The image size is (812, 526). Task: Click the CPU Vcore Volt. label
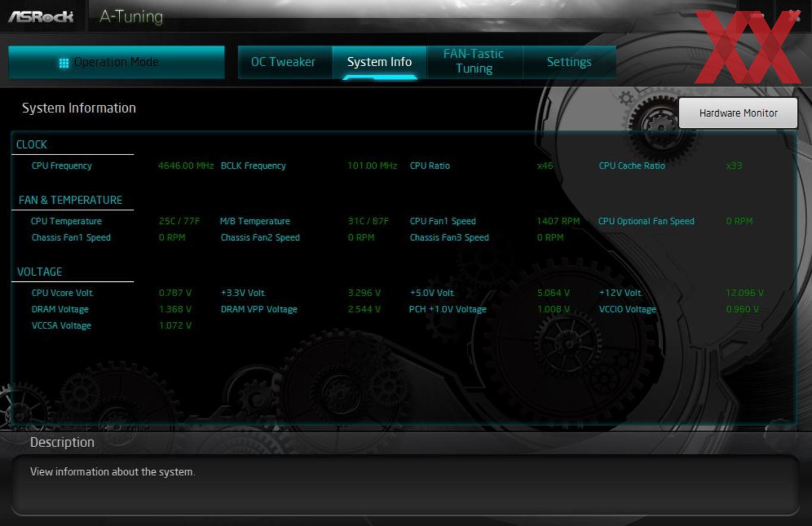[x=63, y=293]
